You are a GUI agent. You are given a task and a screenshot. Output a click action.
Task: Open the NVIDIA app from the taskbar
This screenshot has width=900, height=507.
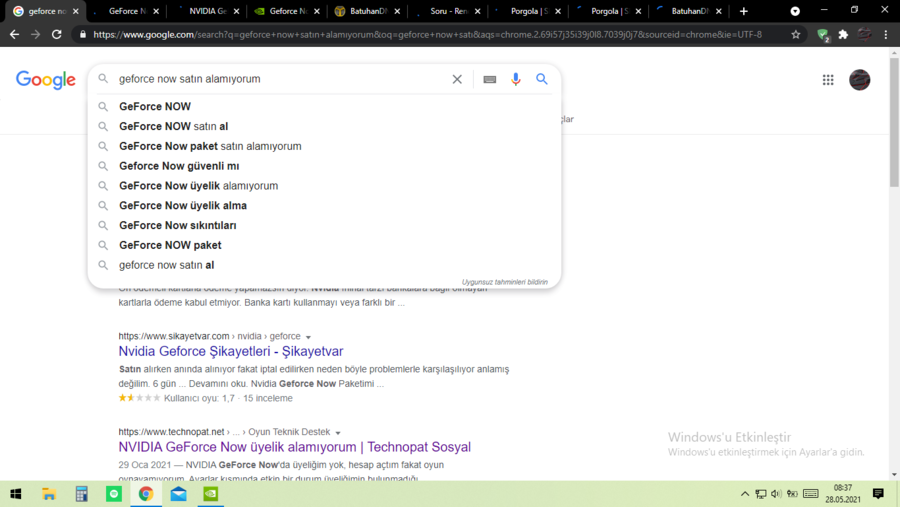tap(211, 494)
